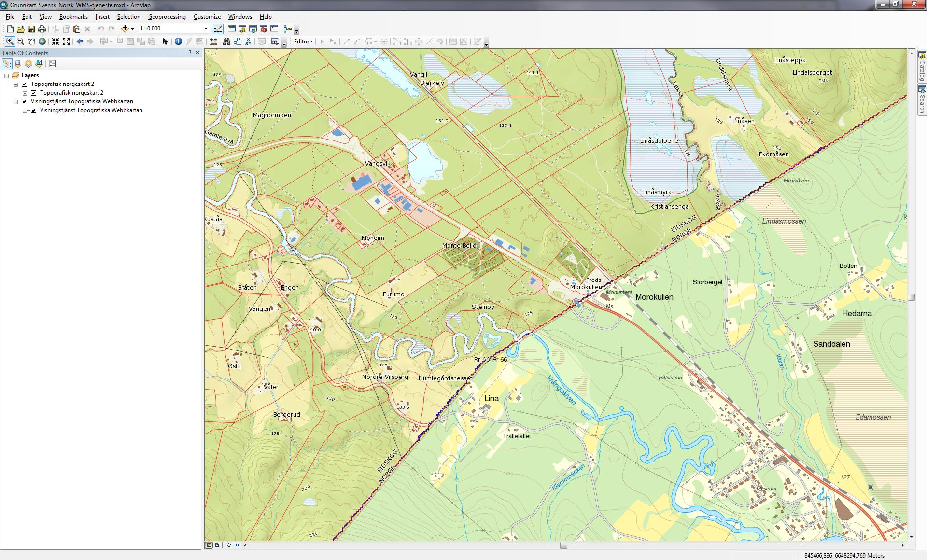Image resolution: width=927 pixels, height=560 pixels.
Task: Click the Add Data button
Action: (125, 29)
